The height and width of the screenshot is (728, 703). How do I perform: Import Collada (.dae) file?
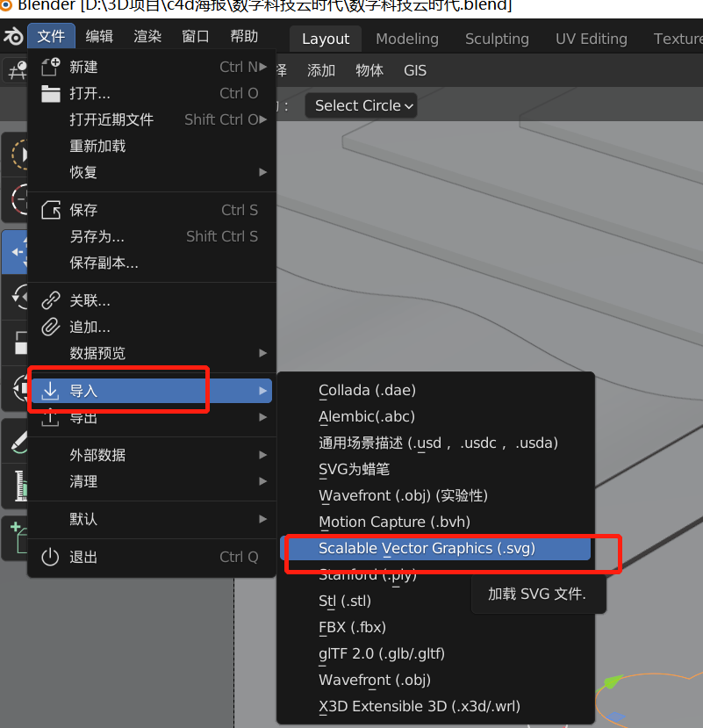pyautogui.click(x=435, y=391)
